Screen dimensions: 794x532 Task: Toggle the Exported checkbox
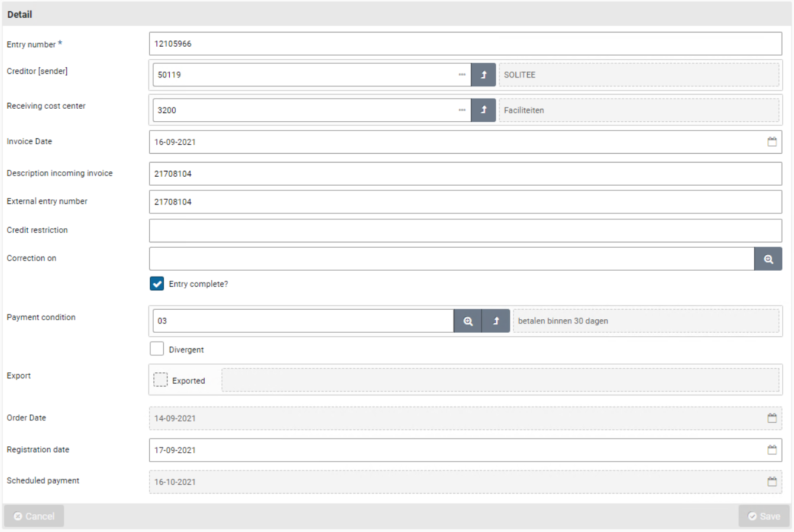pos(160,380)
